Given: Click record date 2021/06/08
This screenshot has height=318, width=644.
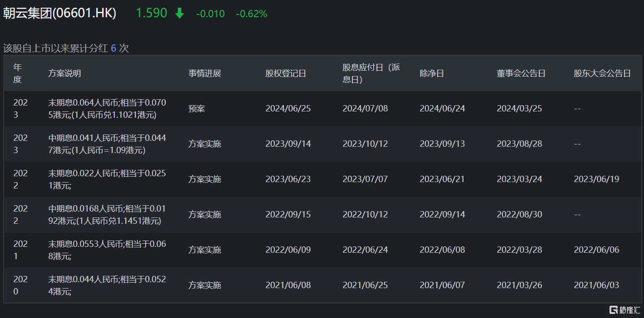Looking at the screenshot, I should tap(288, 285).
